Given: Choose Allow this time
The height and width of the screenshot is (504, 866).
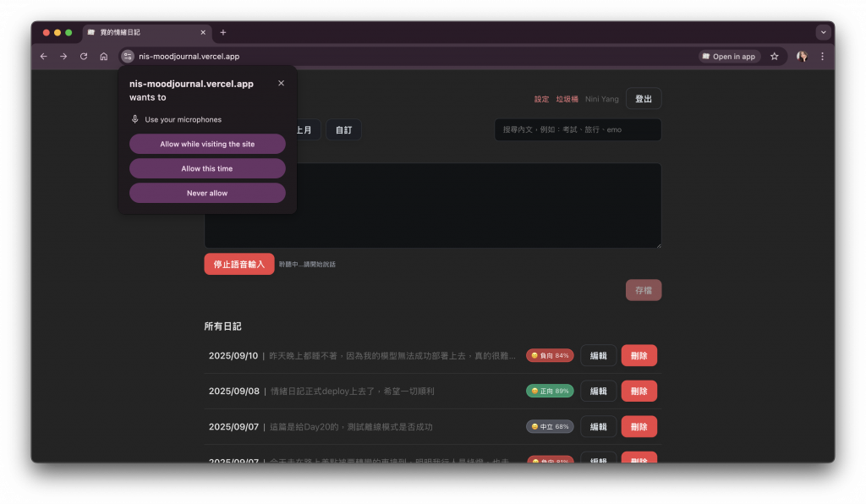Looking at the screenshot, I should tap(207, 168).
